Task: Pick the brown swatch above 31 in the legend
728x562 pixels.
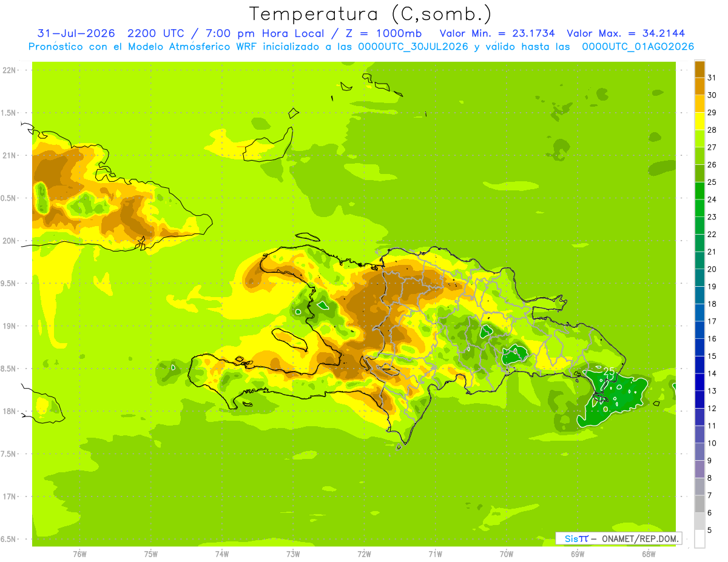Action: click(699, 69)
